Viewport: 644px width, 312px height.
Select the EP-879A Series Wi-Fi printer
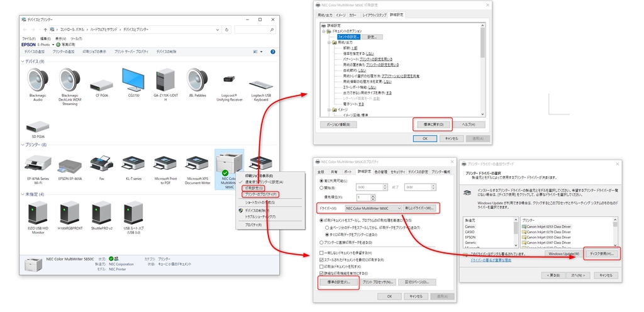(38, 164)
